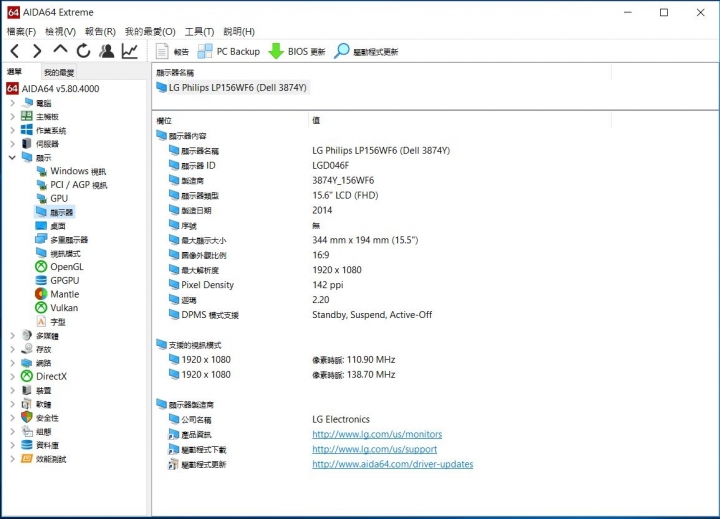Select the LGD046F monitor ID value

point(331,165)
